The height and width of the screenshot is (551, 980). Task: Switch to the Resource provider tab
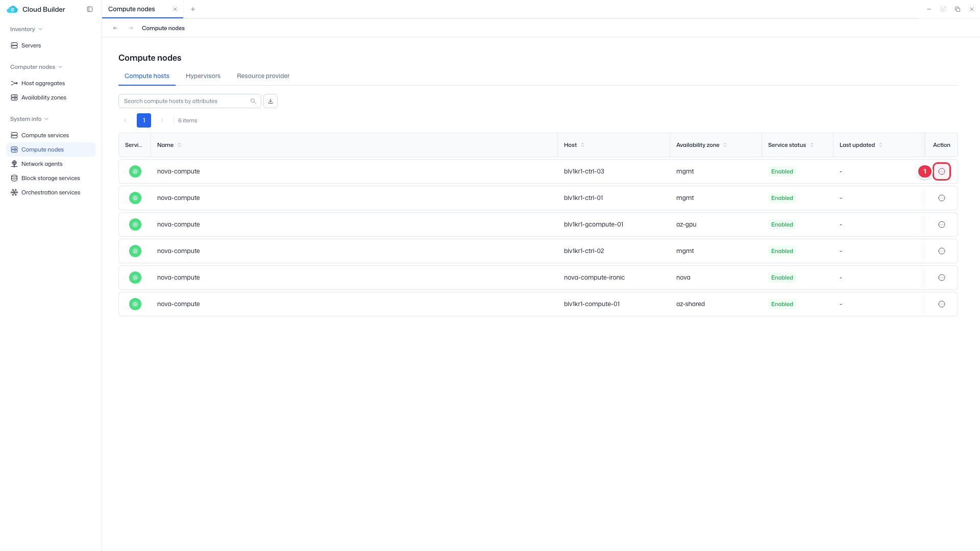[x=263, y=76]
